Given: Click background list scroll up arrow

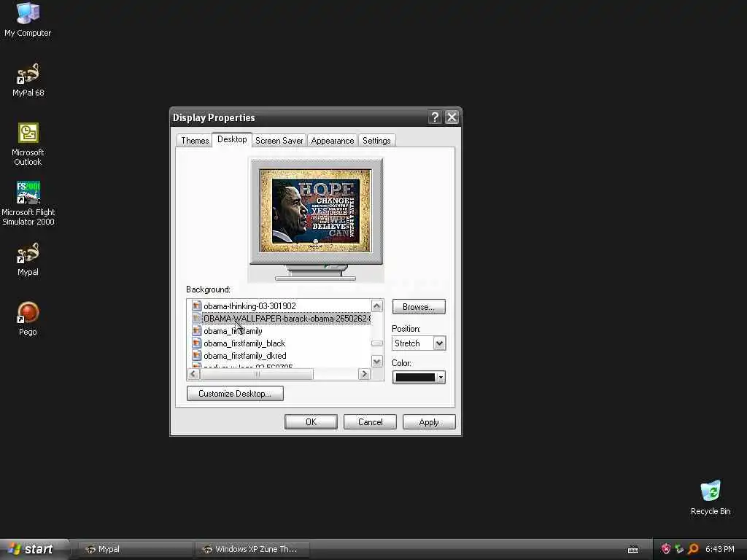Looking at the screenshot, I should point(377,306).
